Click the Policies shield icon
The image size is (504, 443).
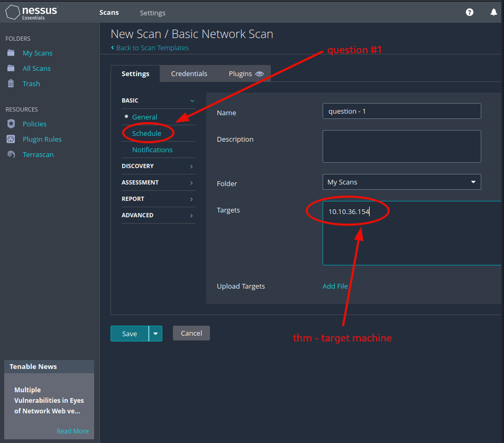(x=11, y=124)
